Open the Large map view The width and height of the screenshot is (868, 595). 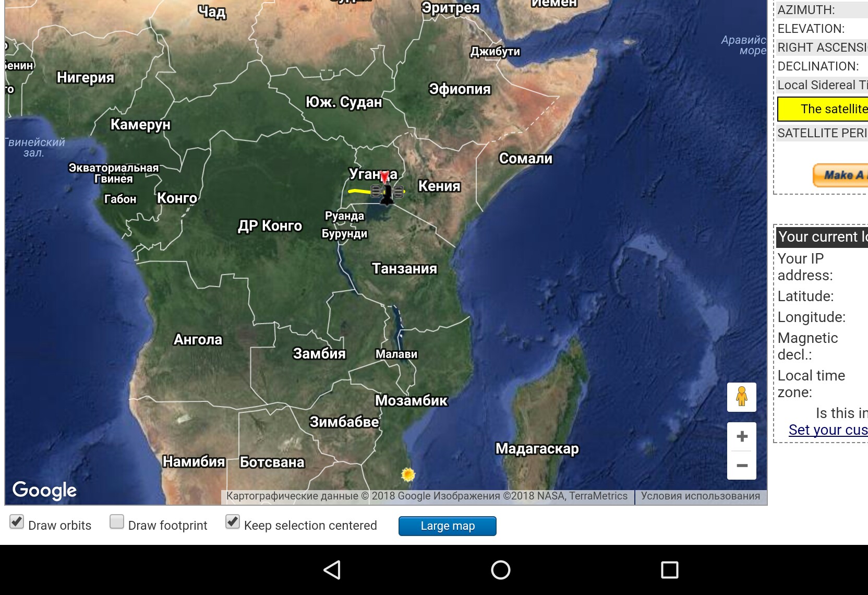click(448, 526)
